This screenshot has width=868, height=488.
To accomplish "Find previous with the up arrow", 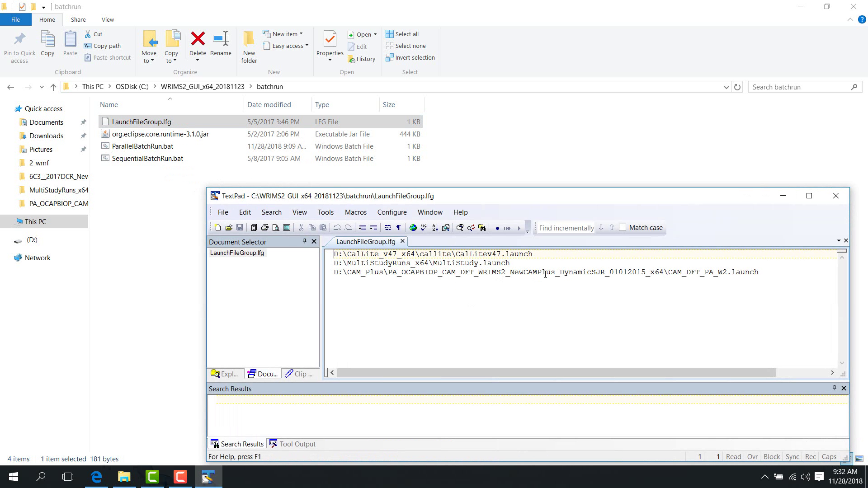I will tap(612, 228).
